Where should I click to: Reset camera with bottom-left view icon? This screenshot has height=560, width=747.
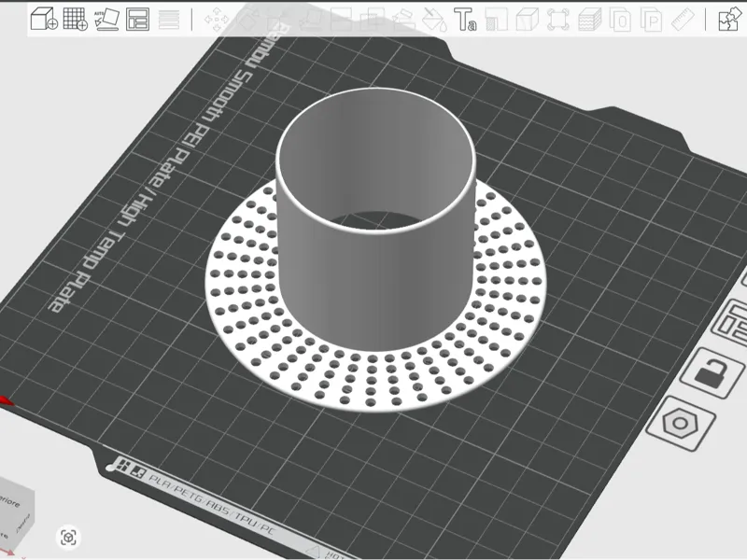point(68,538)
